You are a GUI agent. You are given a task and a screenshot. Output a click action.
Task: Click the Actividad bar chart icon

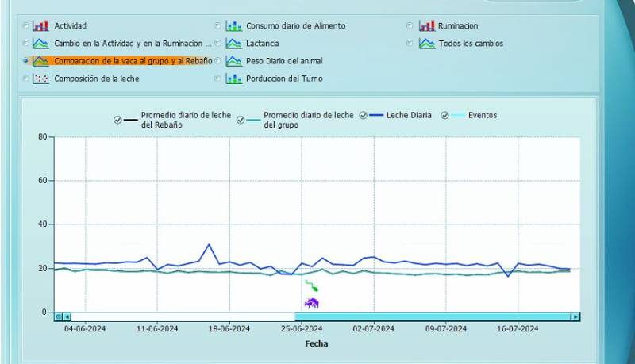click(x=40, y=26)
